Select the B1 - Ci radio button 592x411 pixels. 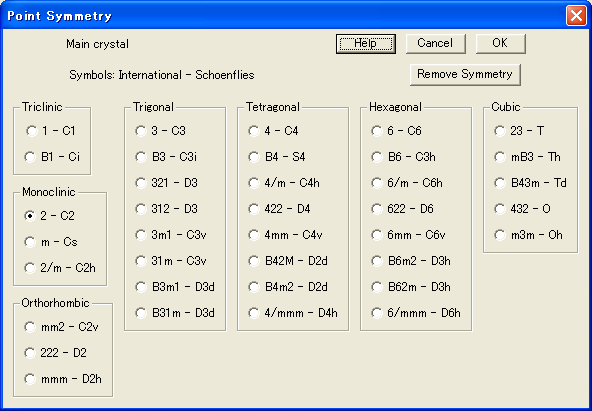[x=52, y=157]
